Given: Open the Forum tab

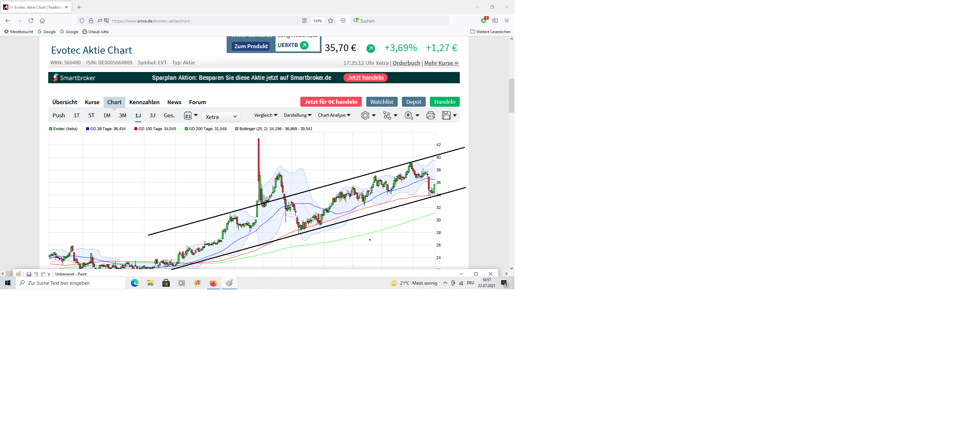Looking at the screenshot, I should point(197,102).
